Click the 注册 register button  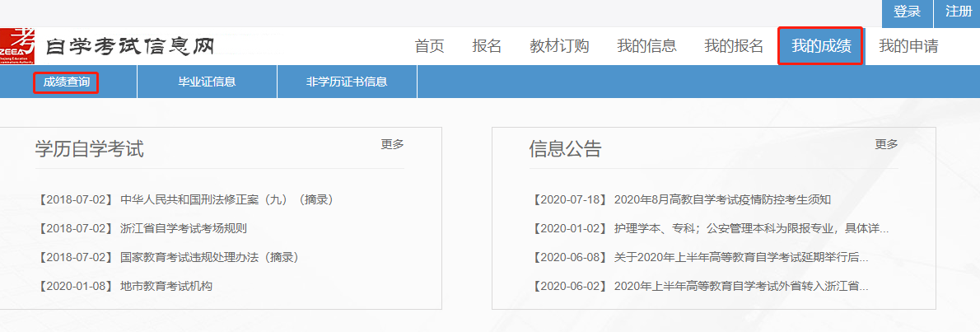click(x=958, y=12)
